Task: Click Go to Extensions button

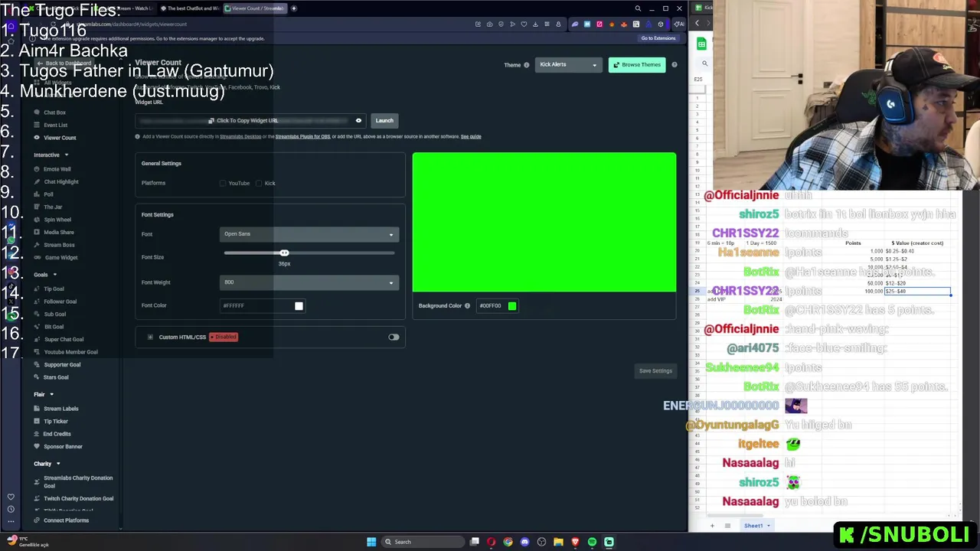Action: [658, 38]
